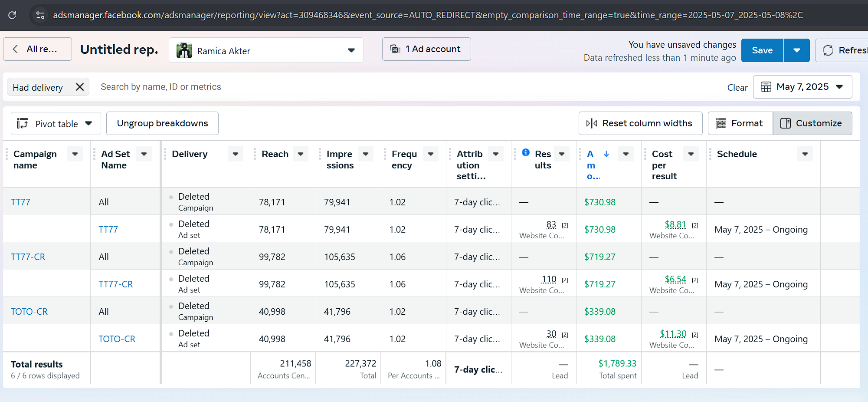
Task: Click Clear to reset filters
Action: pyautogui.click(x=737, y=87)
